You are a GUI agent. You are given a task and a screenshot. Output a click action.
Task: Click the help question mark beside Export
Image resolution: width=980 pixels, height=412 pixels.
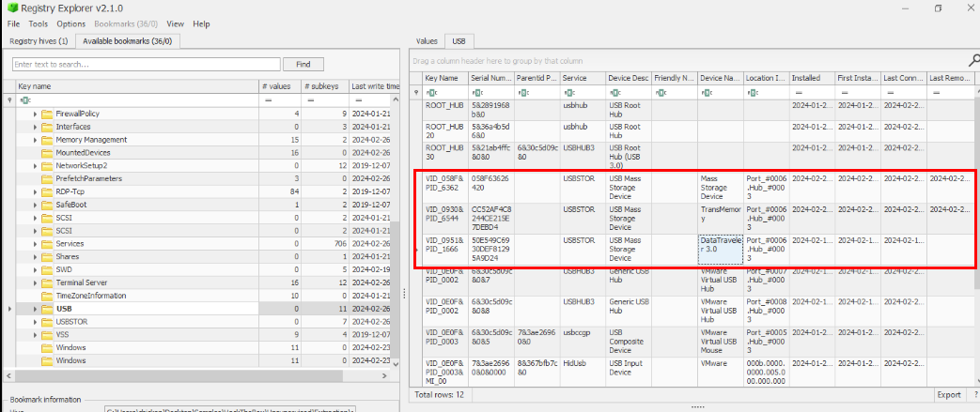point(972,395)
